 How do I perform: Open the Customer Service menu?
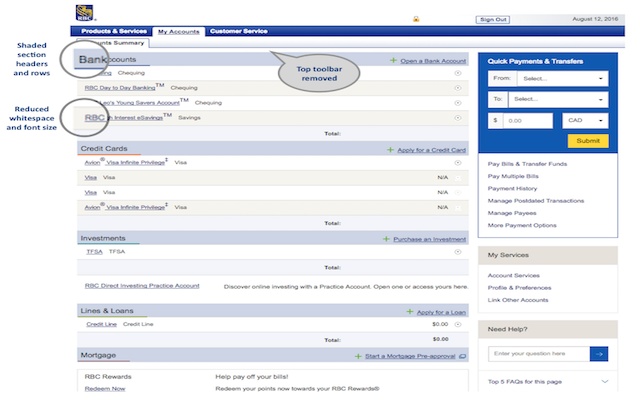239,31
